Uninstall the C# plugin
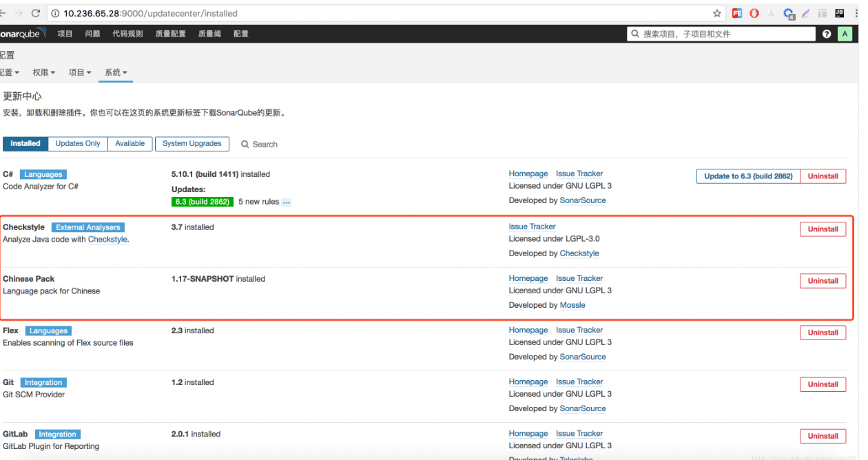The height and width of the screenshot is (460, 868). [x=823, y=176]
